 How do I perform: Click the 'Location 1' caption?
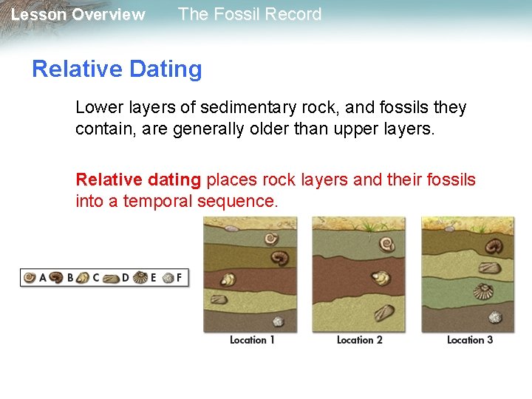(x=252, y=340)
